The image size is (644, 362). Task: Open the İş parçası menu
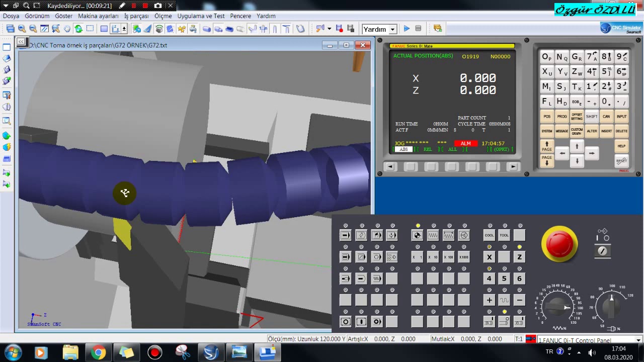coord(136,16)
